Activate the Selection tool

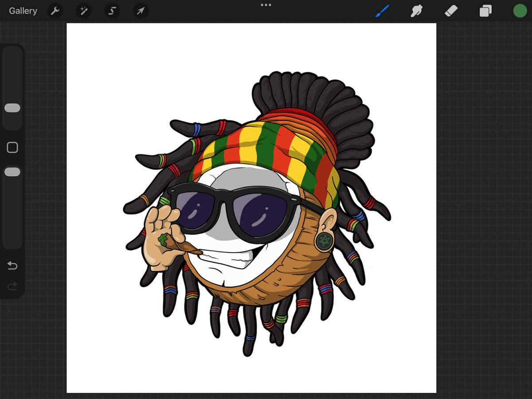coord(112,11)
